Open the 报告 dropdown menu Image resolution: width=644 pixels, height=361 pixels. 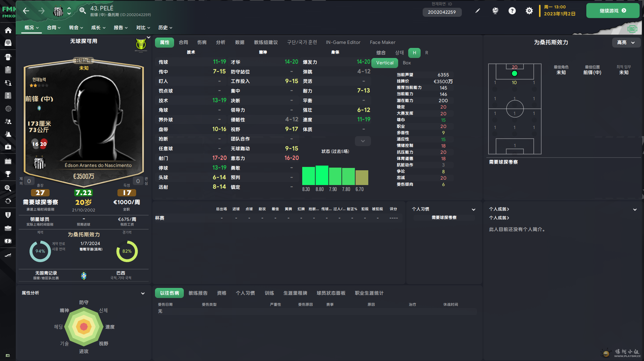pyautogui.click(x=121, y=27)
